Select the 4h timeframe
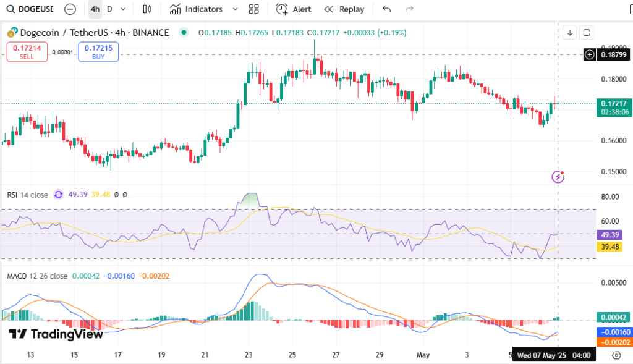The height and width of the screenshot is (364, 633). click(95, 9)
